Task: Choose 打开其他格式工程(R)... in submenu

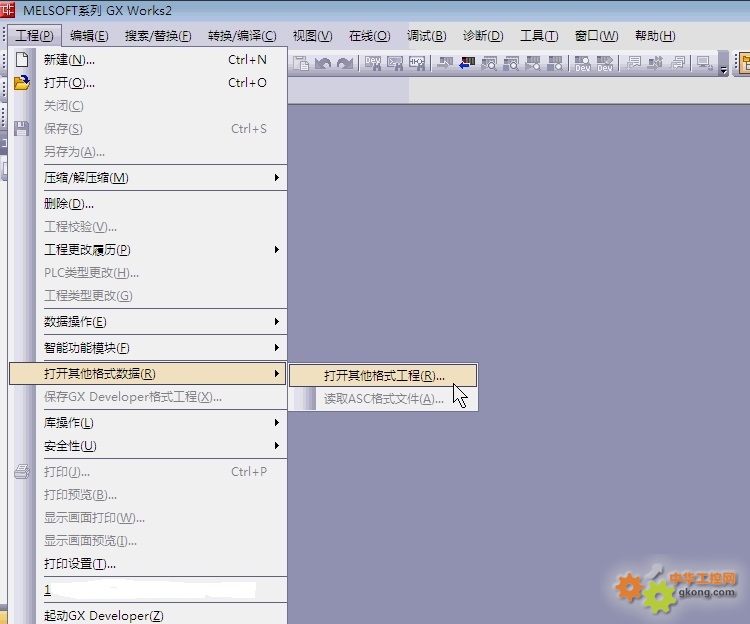Action: [383, 375]
